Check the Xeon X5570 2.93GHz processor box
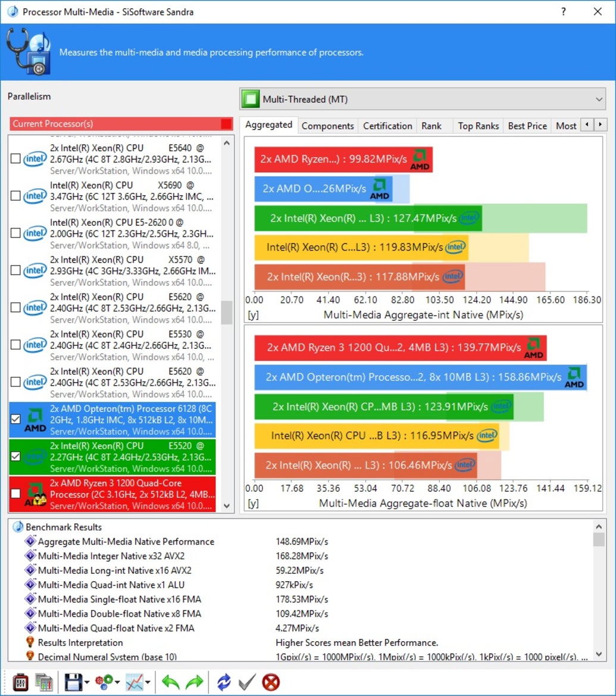 [15, 270]
